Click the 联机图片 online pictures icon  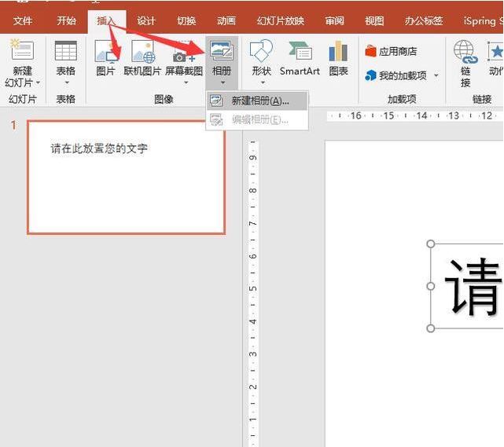tap(142, 52)
